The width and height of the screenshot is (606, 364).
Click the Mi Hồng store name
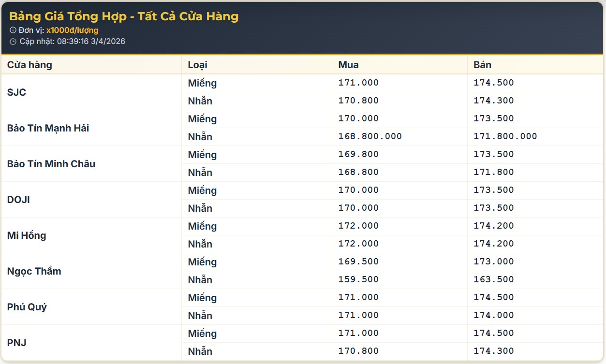pos(27,235)
